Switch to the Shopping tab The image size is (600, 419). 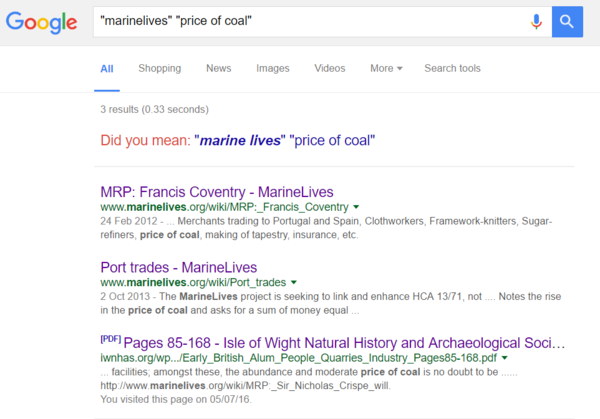point(159,68)
